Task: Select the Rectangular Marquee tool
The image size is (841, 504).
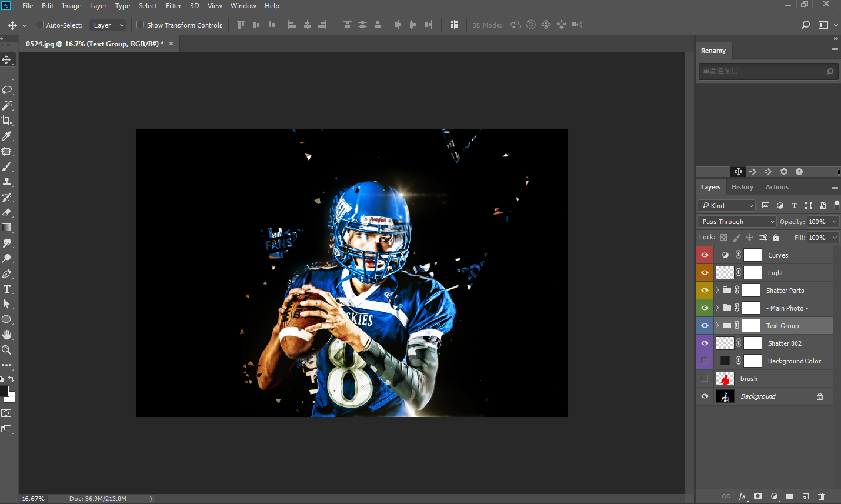Action: click(6, 75)
